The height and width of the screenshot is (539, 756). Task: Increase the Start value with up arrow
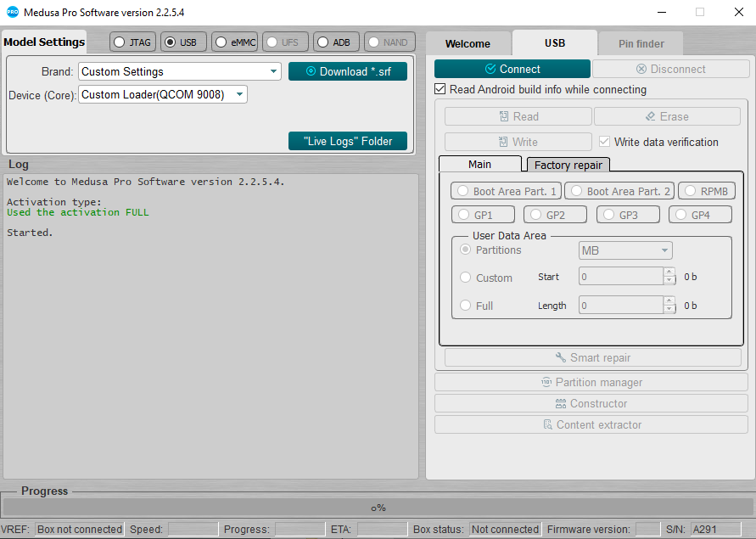pos(669,272)
